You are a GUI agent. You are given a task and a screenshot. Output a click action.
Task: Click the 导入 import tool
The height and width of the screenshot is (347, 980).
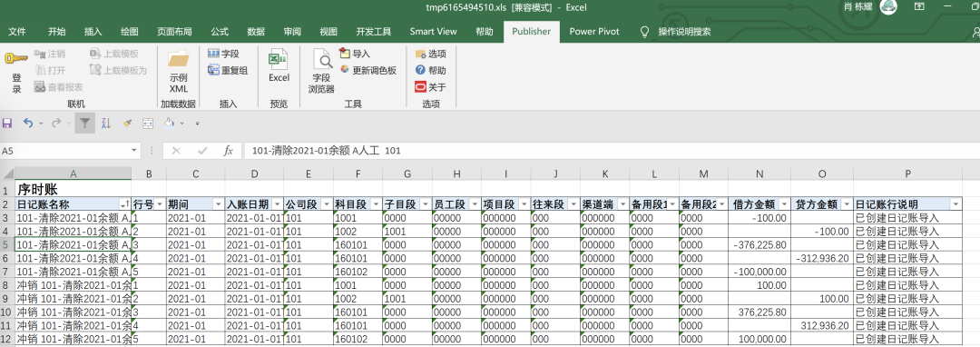(355, 54)
